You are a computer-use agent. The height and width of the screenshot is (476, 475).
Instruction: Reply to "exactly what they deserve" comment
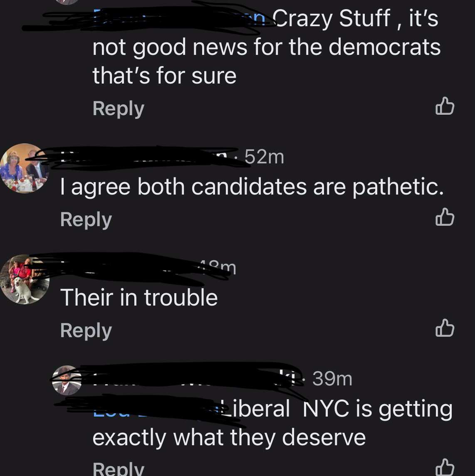point(118,469)
